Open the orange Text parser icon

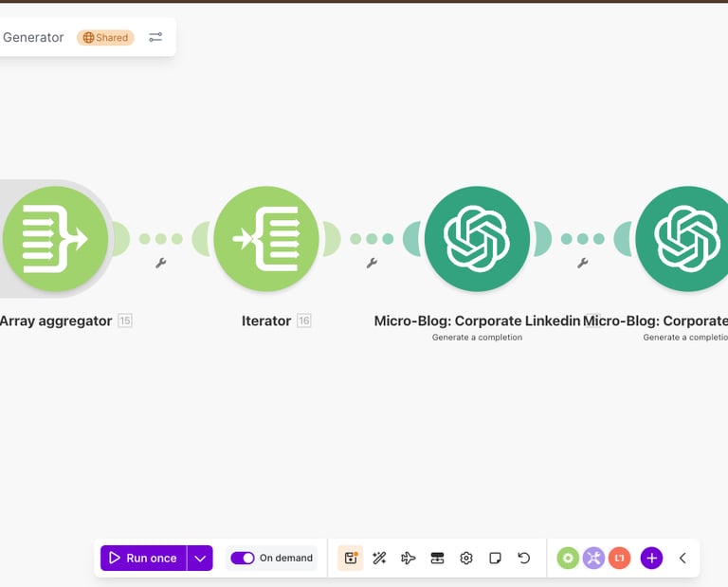(x=620, y=558)
